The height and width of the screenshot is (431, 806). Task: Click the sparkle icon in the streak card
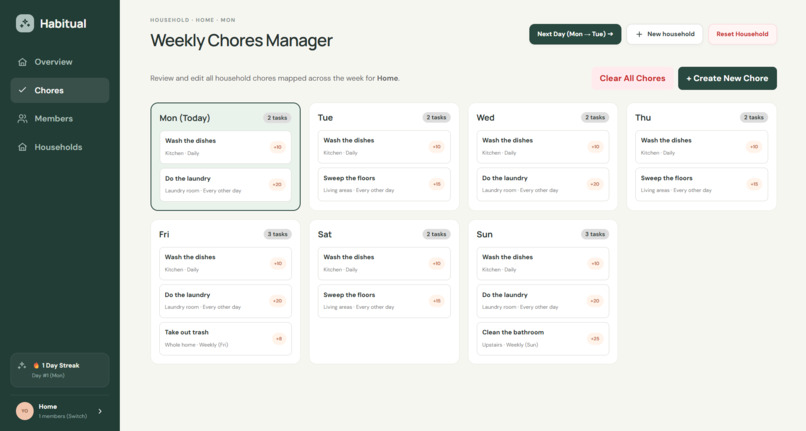[22, 365]
